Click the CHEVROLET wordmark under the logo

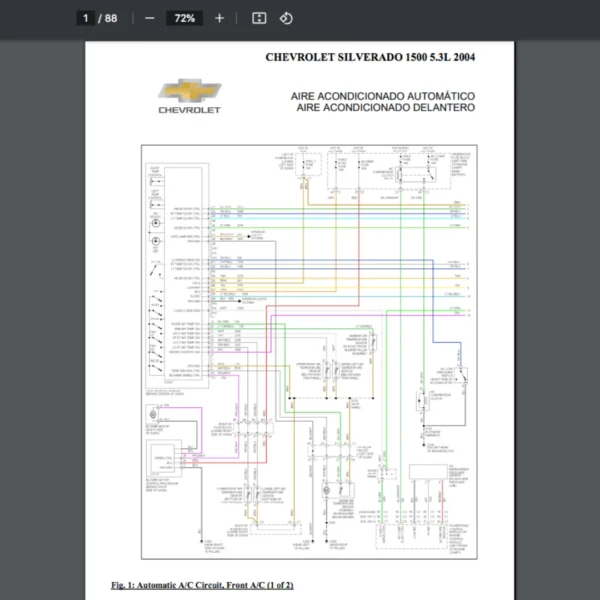[x=190, y=110]
